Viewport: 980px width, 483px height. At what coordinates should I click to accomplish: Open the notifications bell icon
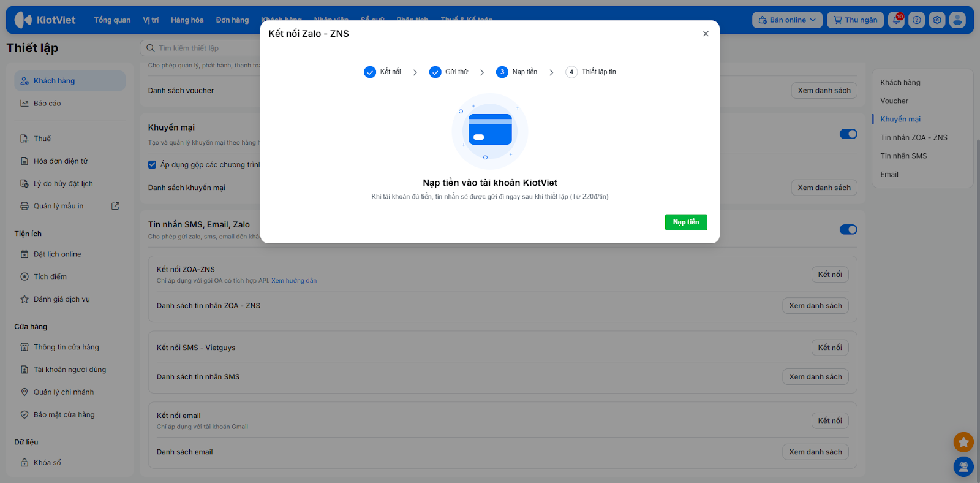point(897,20)
